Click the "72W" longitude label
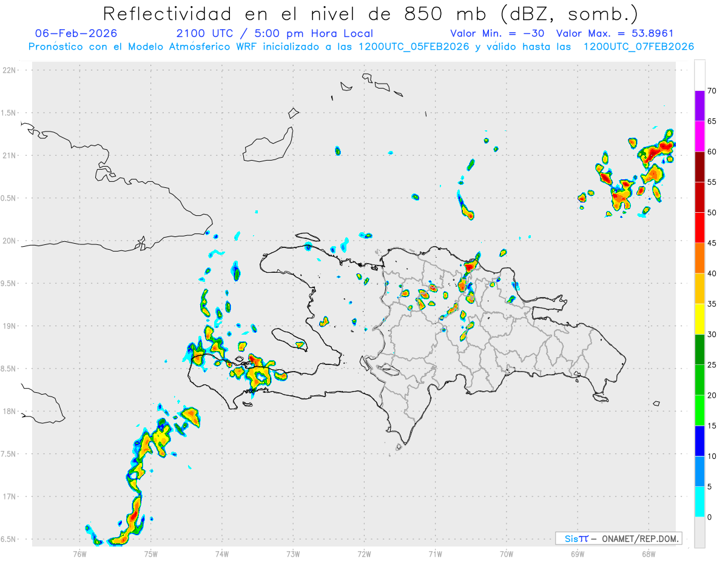The width and height of the screenshot is (728, 562). [364, 554]
